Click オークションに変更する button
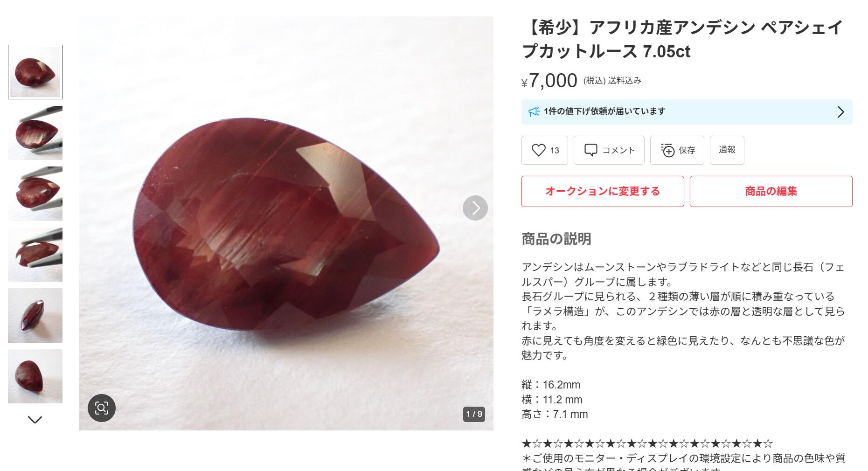 (x=603, y=191)
